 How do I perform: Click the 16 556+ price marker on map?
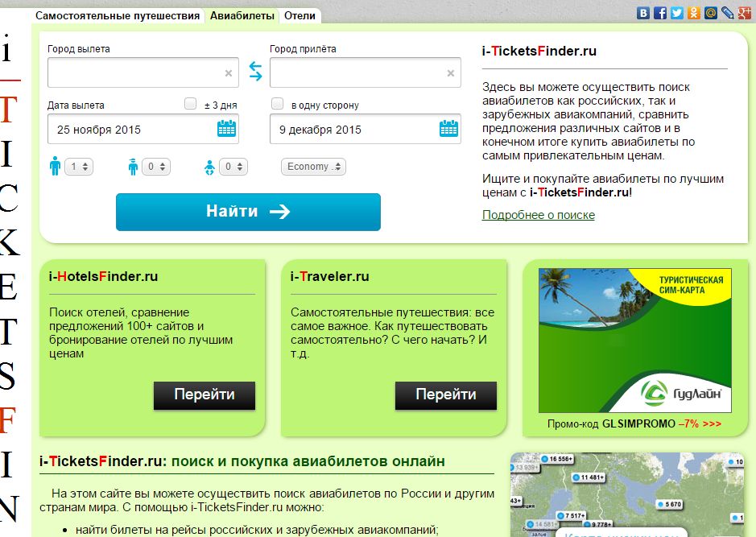[x=557, y=459]
